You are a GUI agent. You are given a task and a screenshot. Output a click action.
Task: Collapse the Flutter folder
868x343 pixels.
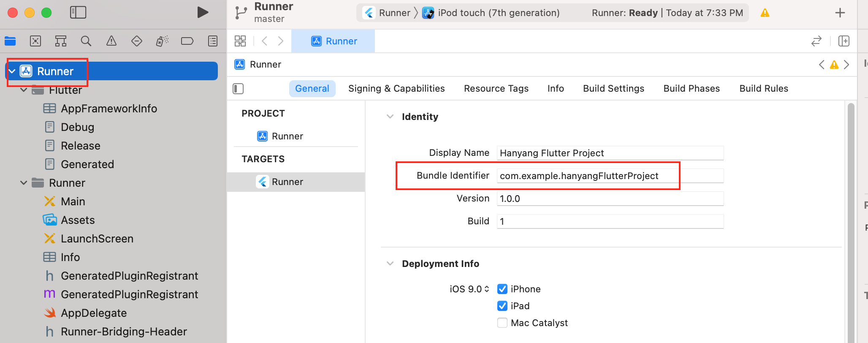coord(24,90)
